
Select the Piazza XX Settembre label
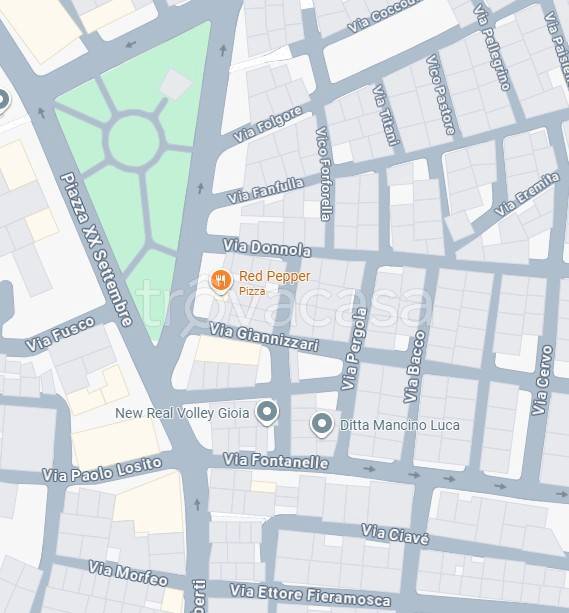coord(97,250)
